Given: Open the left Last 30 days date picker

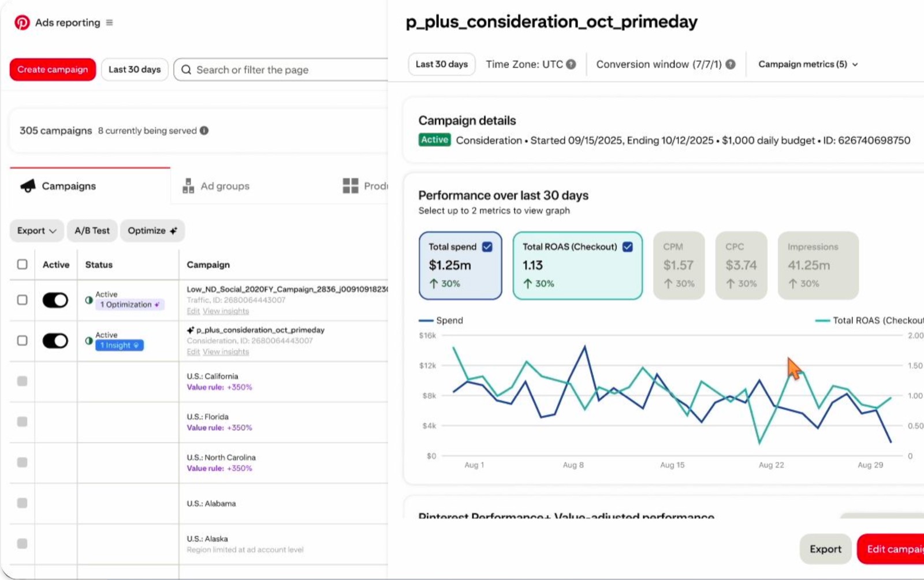Looking at the screenshot, I should (135, 69).
